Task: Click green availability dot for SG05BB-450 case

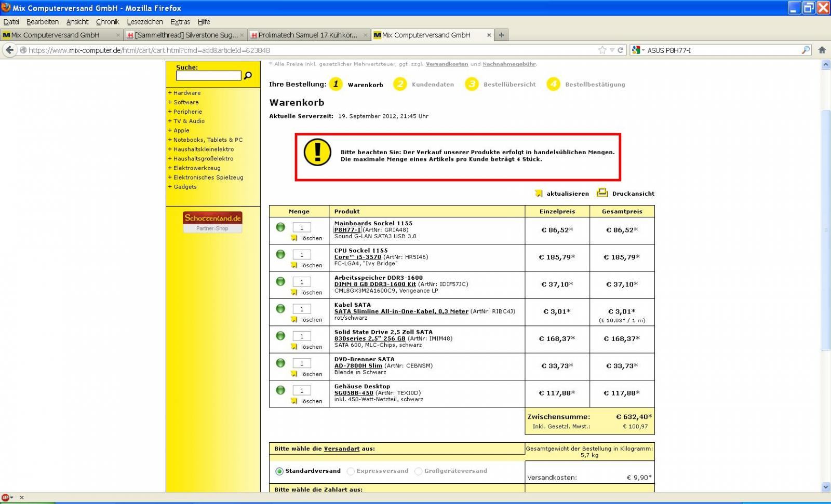Action: (x=280, y=390)
